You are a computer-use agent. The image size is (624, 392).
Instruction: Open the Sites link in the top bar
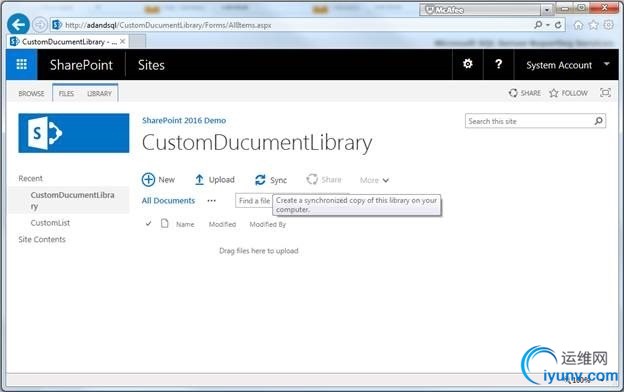click(x=151, y=65)
